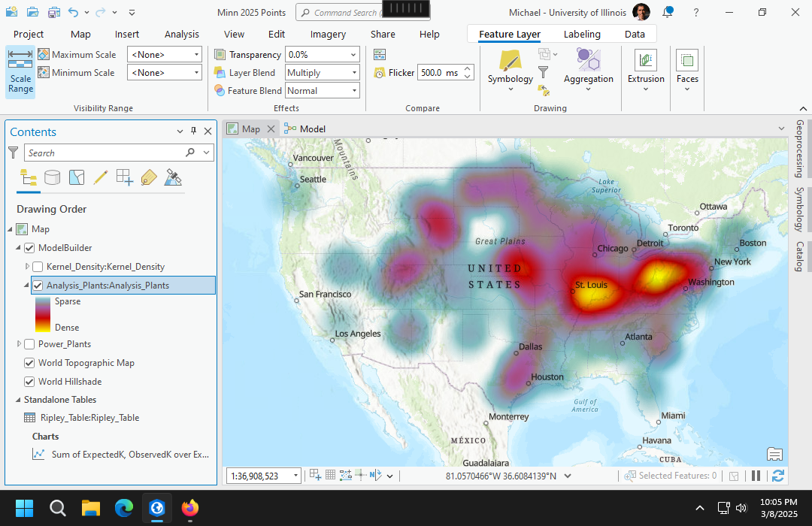Enable the Kernel_Density layer checkbox
812x526 pixels.
pos(38,267)
